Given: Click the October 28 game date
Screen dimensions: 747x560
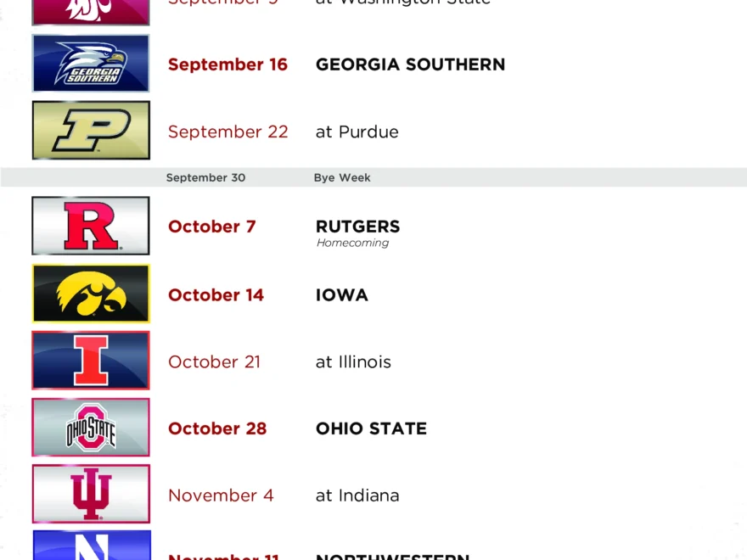Looking at the screenshot, I should point(217,428).
